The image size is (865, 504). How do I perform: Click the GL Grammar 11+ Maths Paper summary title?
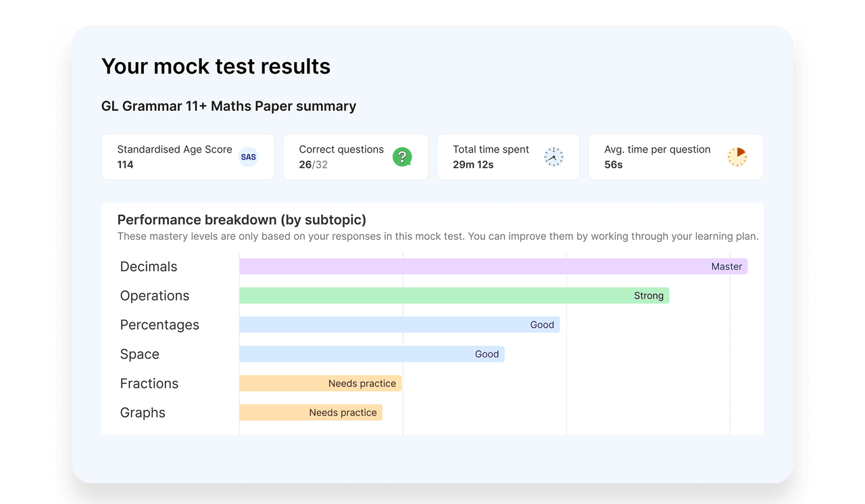228,106
